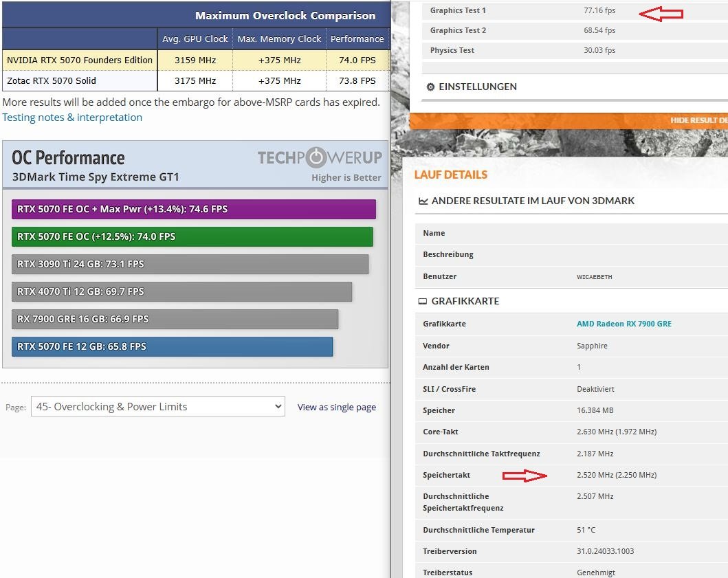Click the 3175 MHz cell
This screenshot has height=578, width=728.
pyautogui.click(x=195, y=80)
